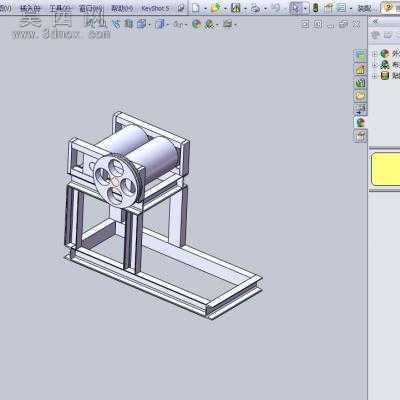The width and height of the screenshot is (400, 400).
Task: Click the File Properties icon
Action: click(328, 8)
